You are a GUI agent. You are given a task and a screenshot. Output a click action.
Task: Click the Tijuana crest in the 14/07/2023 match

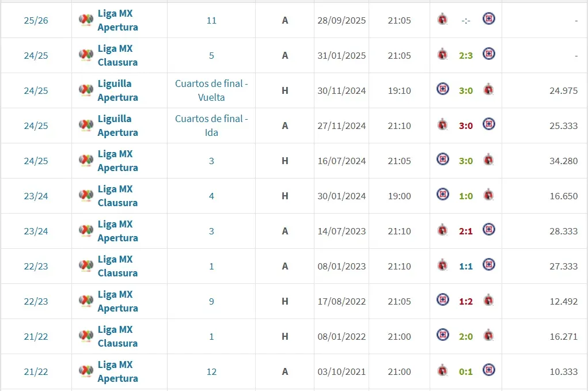tap(442, 230)
